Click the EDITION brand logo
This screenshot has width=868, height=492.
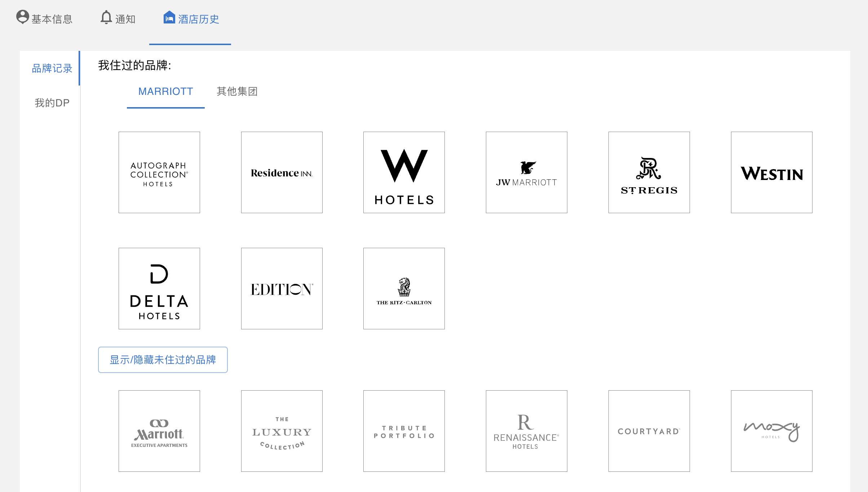282,289
